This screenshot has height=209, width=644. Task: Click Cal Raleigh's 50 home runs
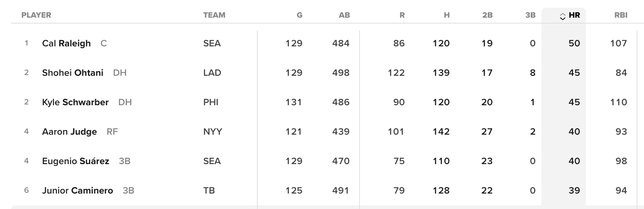[574, 43]
